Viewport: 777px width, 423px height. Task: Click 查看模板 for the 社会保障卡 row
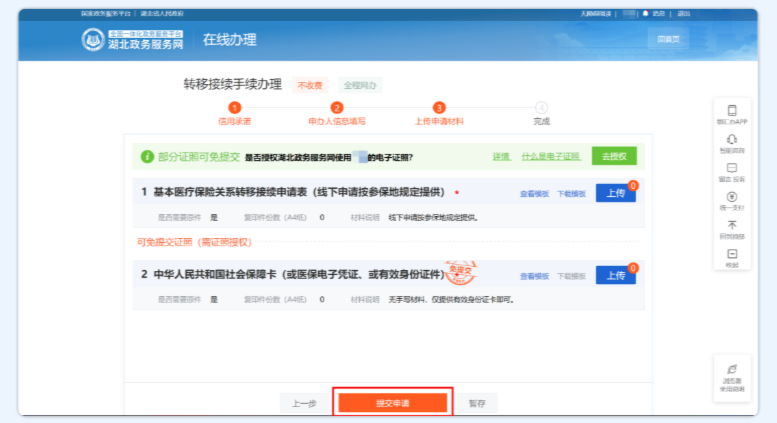pos(534,276)
